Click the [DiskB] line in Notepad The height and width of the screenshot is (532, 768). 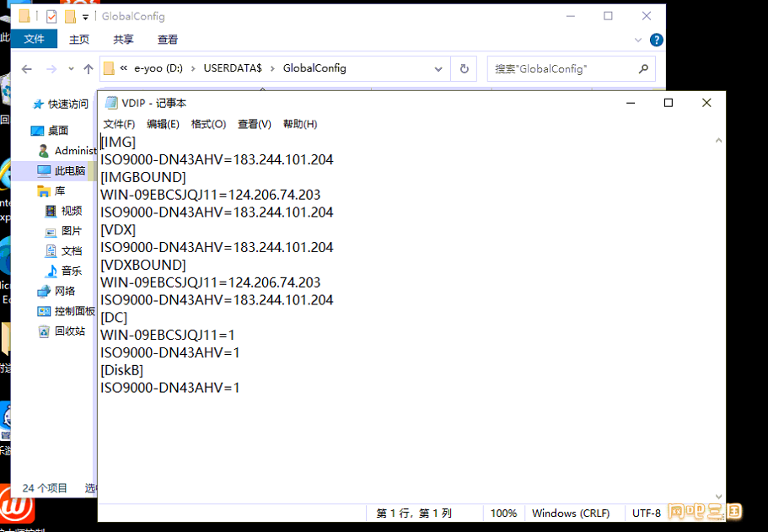coord(122,370)
